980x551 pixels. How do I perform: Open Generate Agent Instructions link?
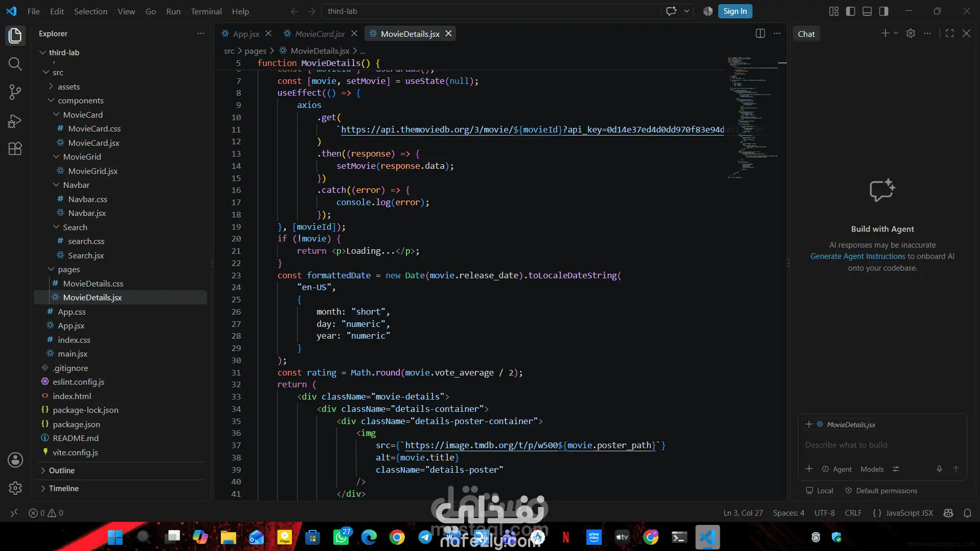[x=857, y=256]
